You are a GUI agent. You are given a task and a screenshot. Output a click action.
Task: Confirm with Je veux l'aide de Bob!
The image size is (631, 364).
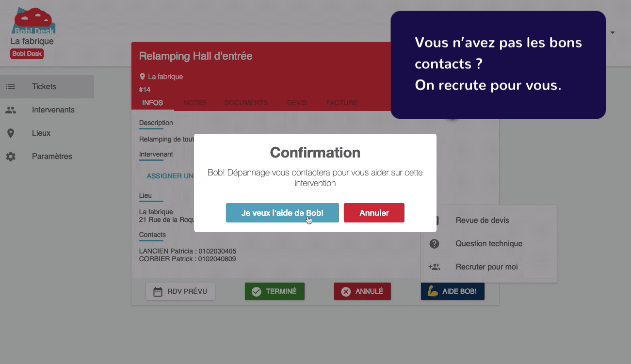pos(282,213)
